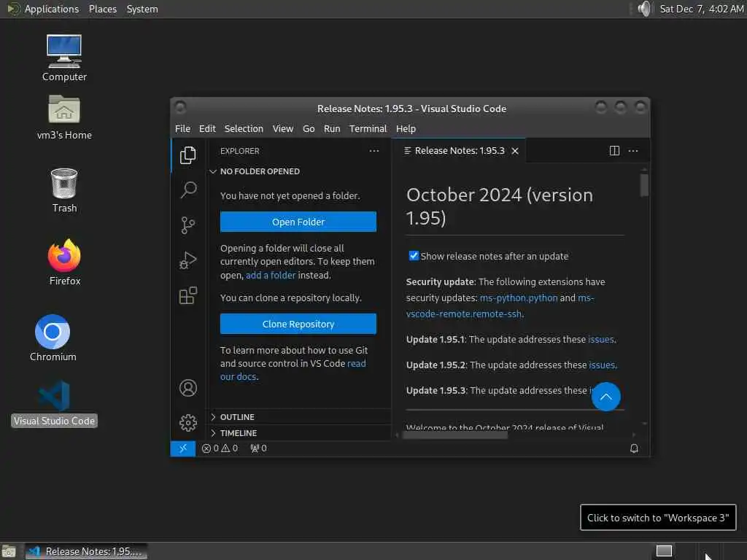Click the window menu button in VS Code title bar

(180, 108)
